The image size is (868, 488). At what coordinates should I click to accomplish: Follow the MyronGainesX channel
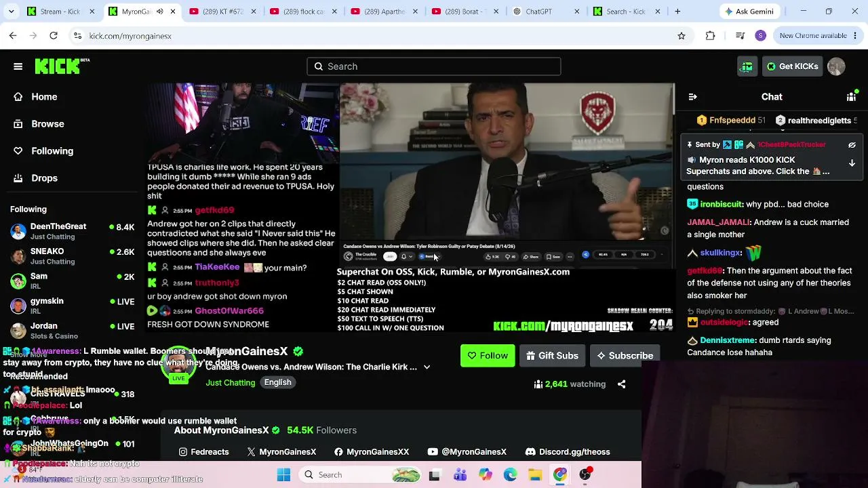coord(488,356)
